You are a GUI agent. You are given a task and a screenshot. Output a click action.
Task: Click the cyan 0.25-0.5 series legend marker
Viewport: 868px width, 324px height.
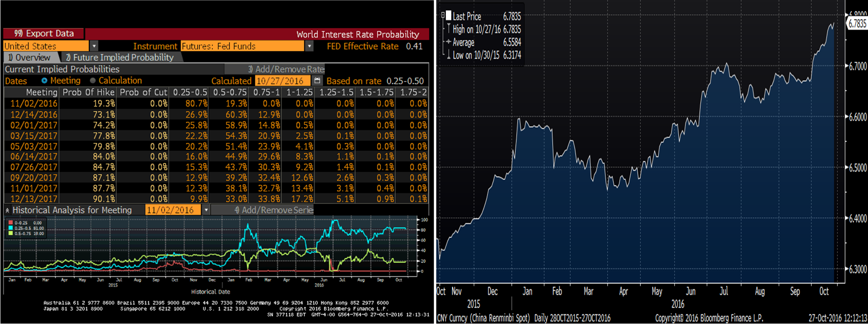tap(11, 228)
